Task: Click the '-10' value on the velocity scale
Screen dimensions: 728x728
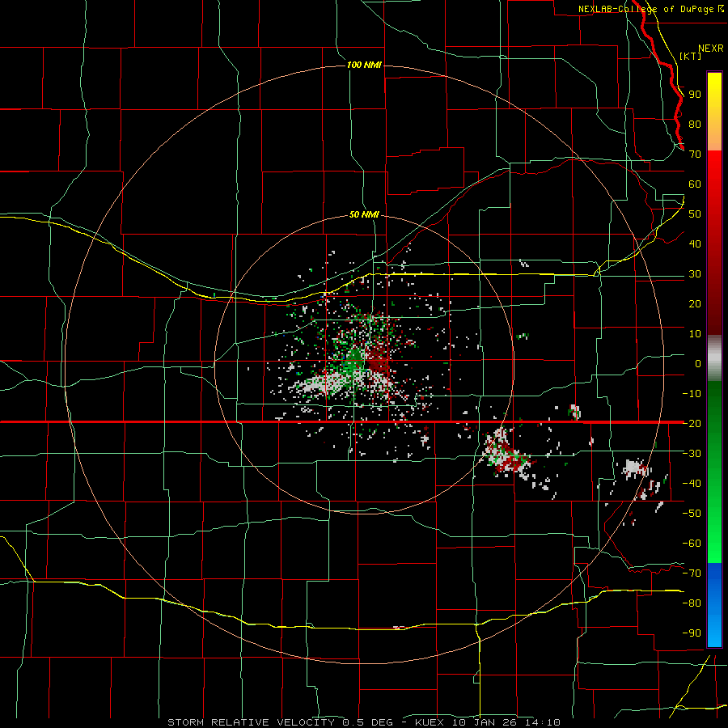Action: tap(692, 394)
